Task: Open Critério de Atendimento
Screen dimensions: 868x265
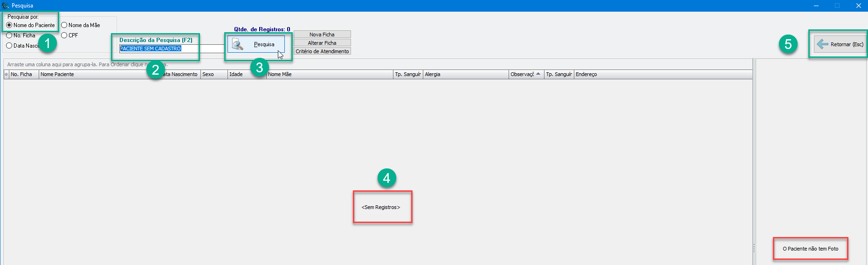Action: 322,51
